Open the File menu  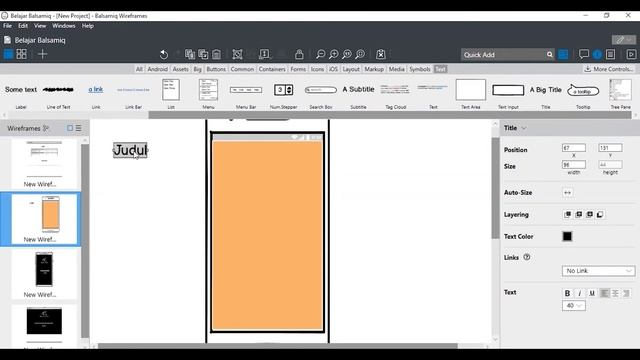coord(7,26)
